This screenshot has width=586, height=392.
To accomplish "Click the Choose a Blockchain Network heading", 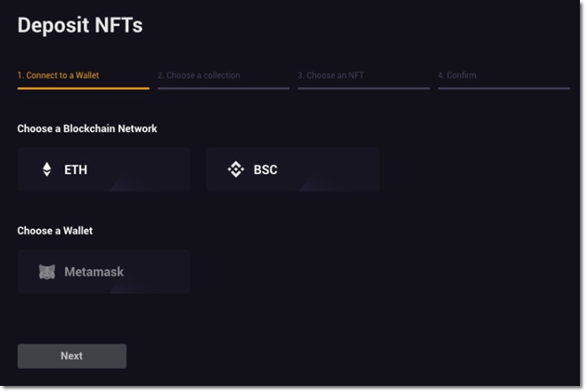I will click(87, 129).
